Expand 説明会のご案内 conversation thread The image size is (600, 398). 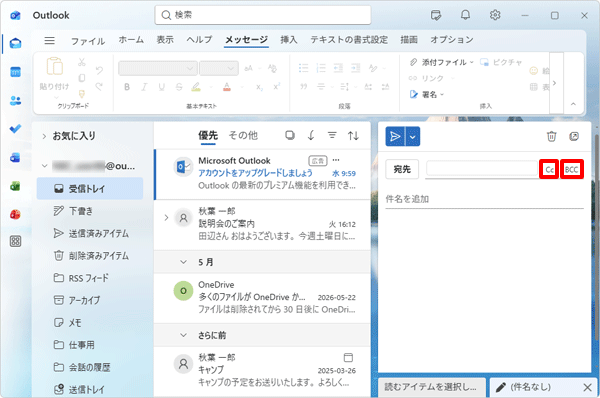(x=166, y=218)
